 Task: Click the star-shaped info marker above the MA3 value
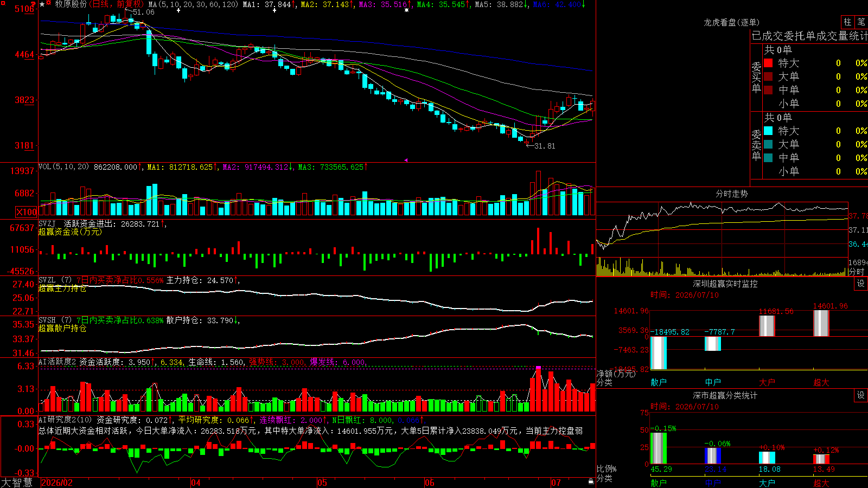click(407, 10)
